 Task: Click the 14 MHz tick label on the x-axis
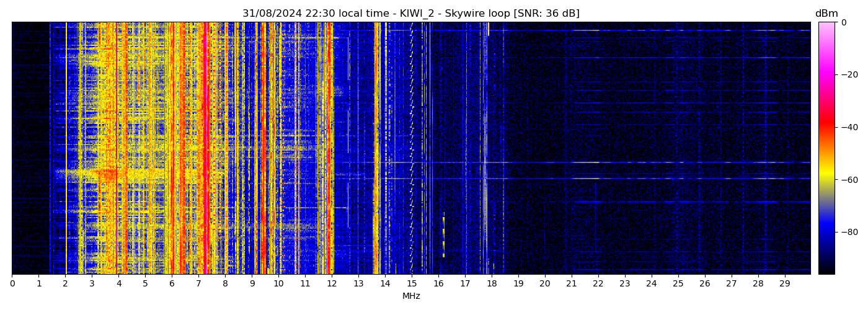[385, 284]
